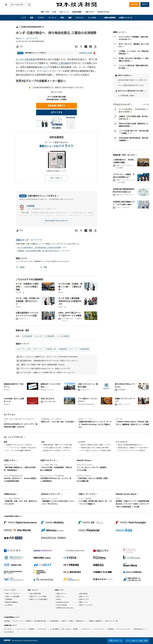Select the #ハイブリッド車 keyword tag

coord(23,349)
